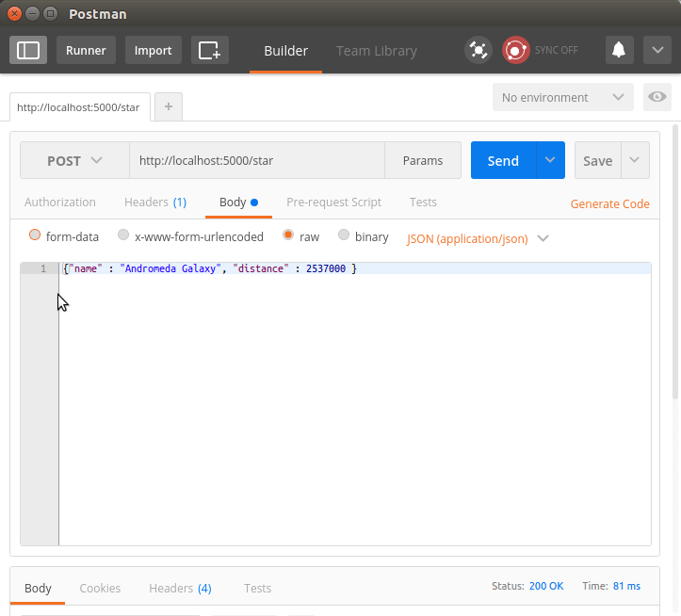The image size is (681, 616).
Task: Open the response Headers (4) tab
Action: [180, 588]
